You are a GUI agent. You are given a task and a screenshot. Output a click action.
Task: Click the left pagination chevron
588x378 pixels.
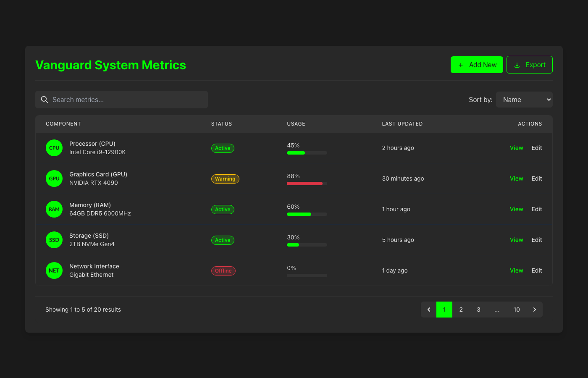(428, 309)
